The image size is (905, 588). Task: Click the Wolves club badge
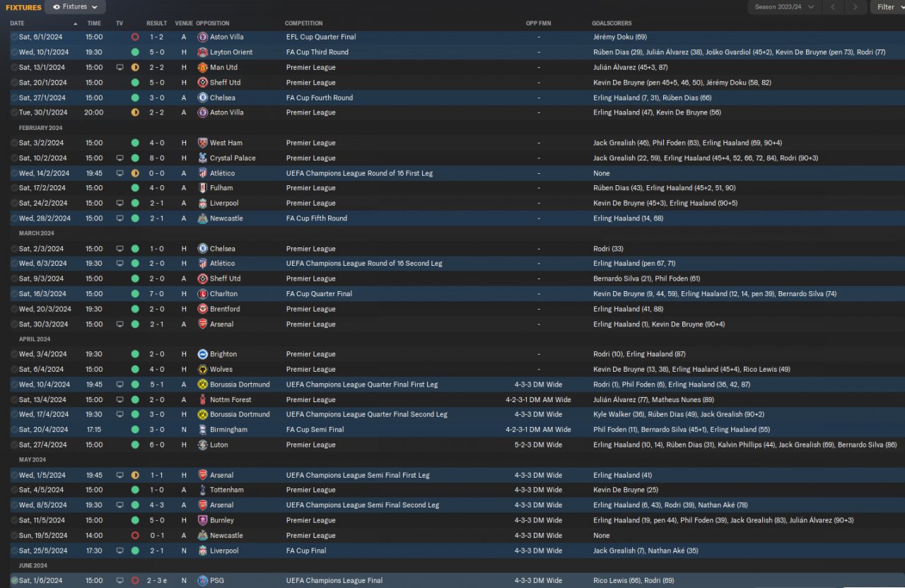(203, 369)
